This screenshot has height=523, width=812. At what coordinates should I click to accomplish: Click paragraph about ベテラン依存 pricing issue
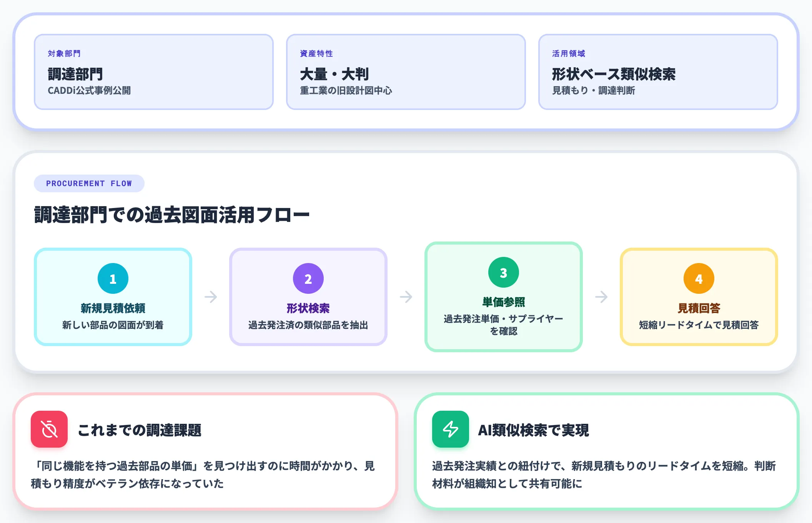[203, 475]
